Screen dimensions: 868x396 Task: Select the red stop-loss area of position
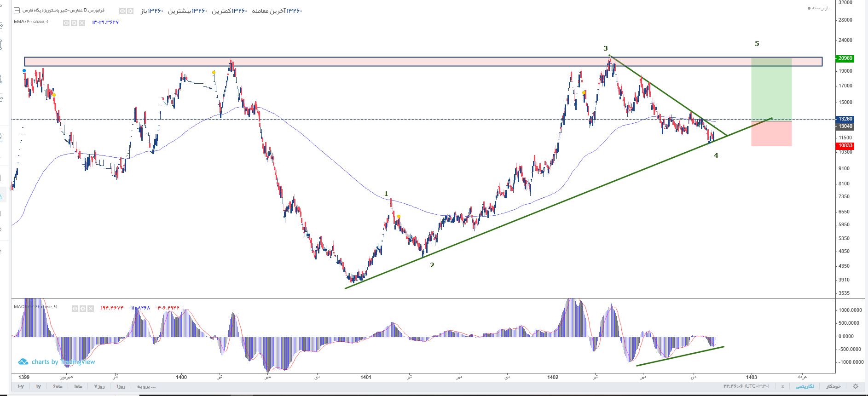coord(771,134)
